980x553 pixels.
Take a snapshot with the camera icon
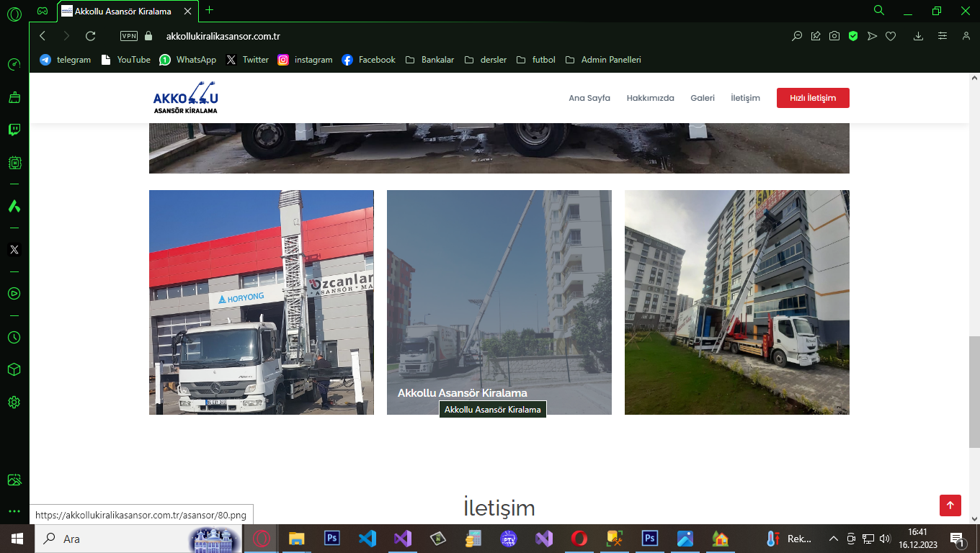tap(834, 36)
